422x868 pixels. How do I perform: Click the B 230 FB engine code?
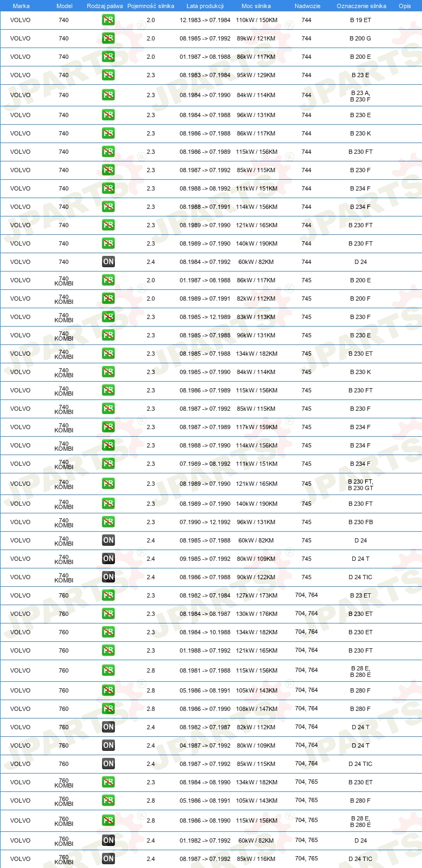360,522
